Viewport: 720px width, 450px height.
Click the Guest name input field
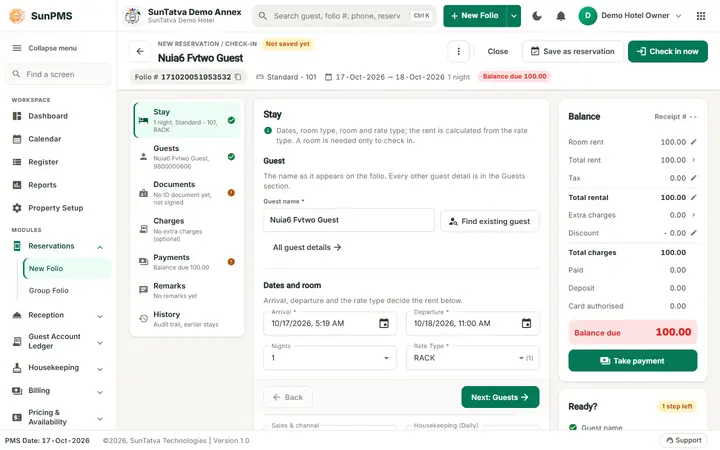(x=349, y=220)
